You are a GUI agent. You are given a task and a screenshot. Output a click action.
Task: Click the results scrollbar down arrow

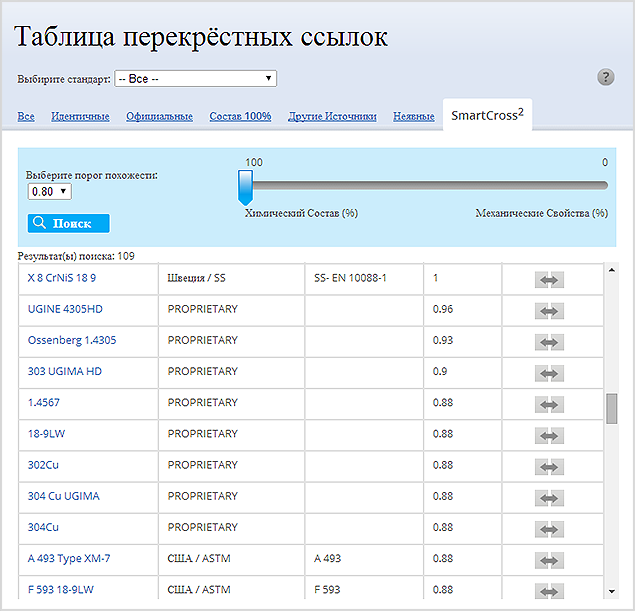tap(612, 592)
